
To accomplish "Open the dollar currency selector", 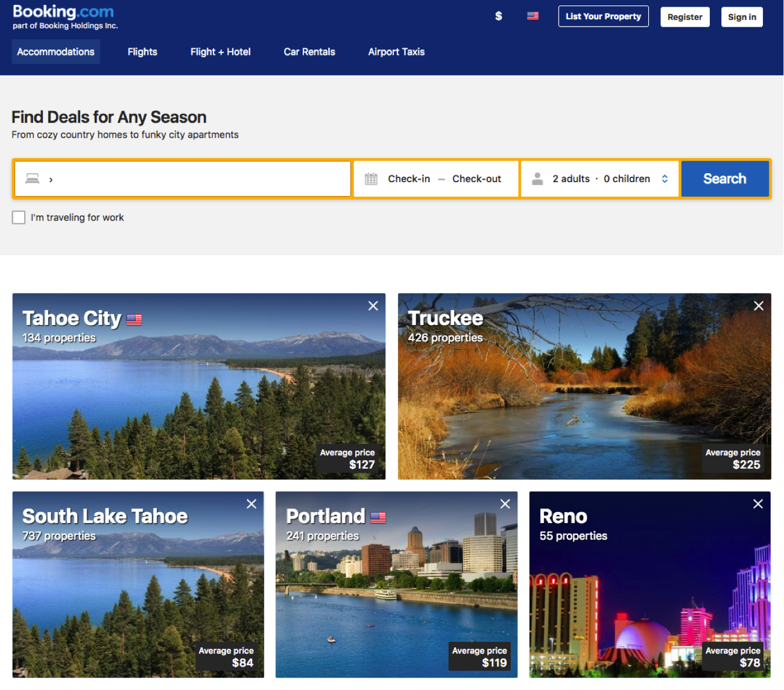I will (x=498, y=16).
